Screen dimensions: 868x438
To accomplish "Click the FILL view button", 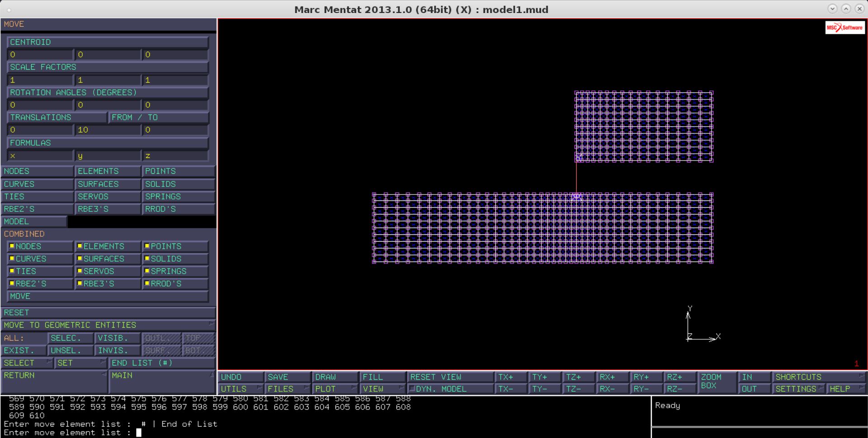I will [383, 377].
